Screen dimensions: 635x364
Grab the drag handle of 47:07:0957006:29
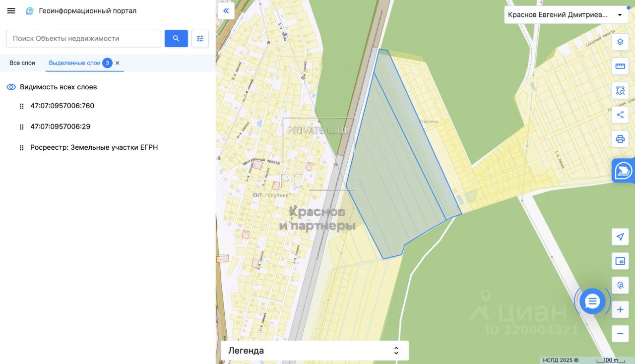coord(21,127)
